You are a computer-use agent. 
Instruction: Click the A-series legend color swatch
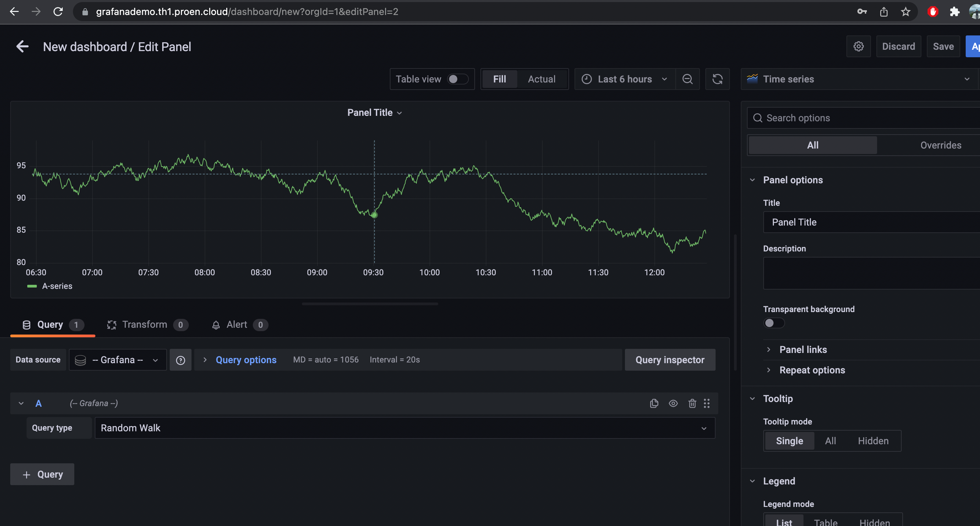click(32, 286)
